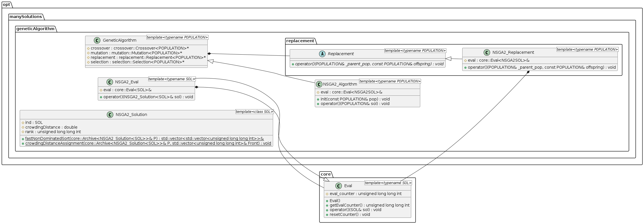Click the NSGA2_Eval class name
Image resolution: width=644 pixels, height=224 pixels.
[x=127, y=82]
